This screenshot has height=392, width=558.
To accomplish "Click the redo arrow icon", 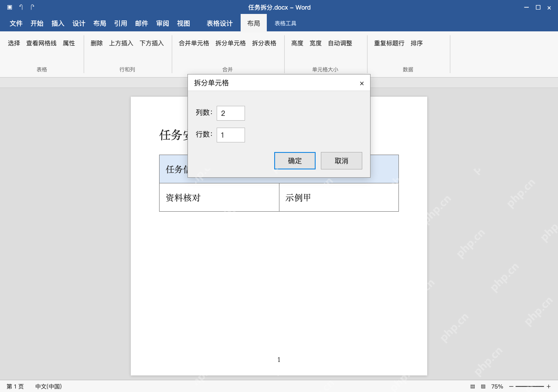I will [32, 7].
